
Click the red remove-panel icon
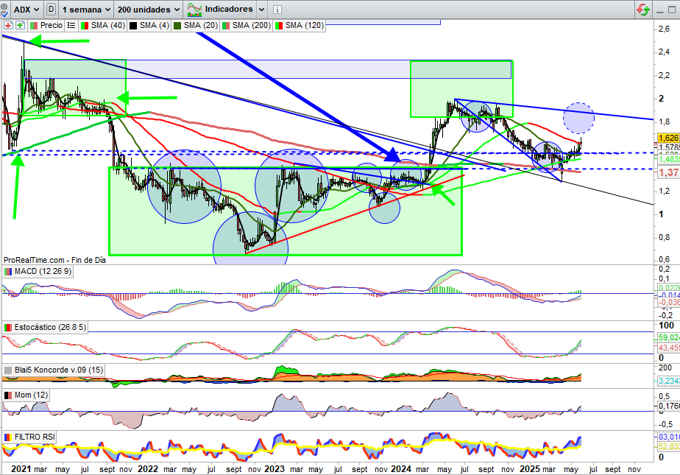[8, 26]
